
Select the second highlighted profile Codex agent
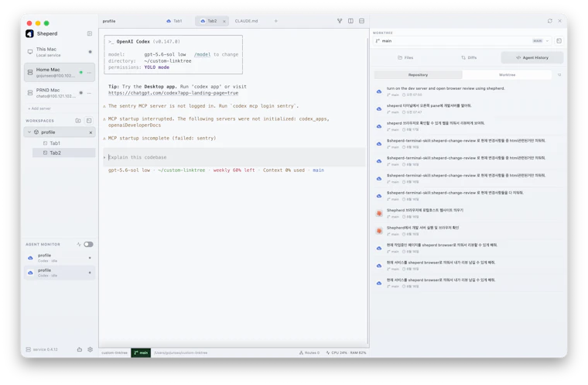coord(60,273)
